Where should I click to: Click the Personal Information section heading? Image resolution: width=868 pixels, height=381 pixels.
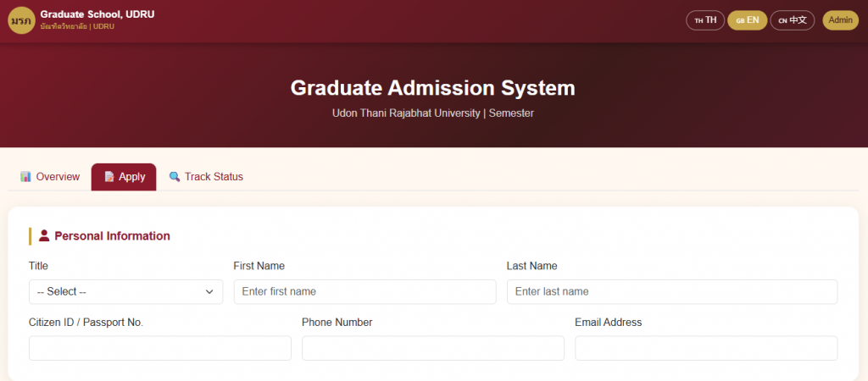coord(112,236)
